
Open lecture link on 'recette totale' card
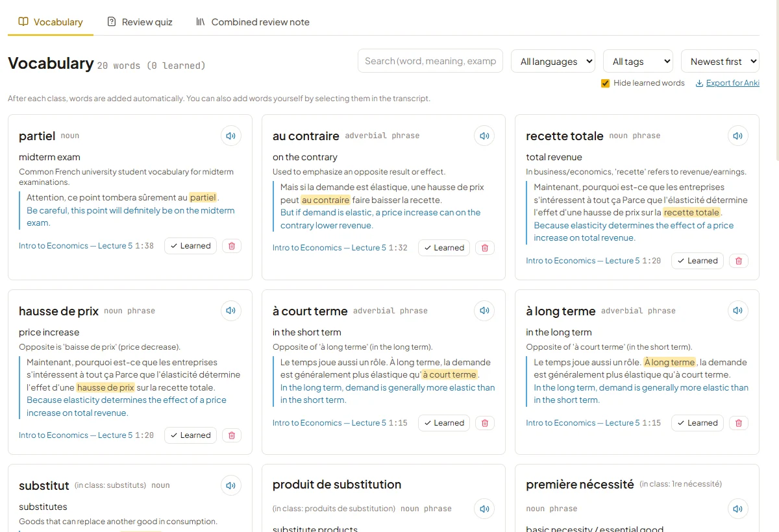(x=582, y=261)
